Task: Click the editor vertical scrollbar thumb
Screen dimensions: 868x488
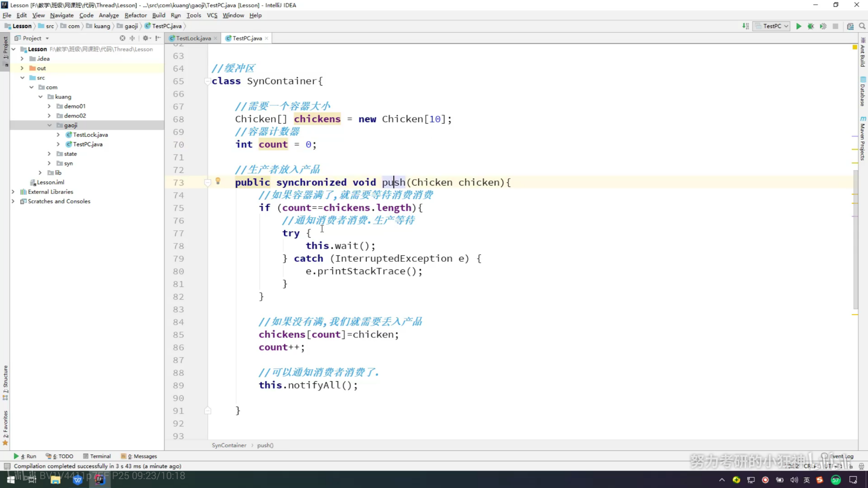Action: pyautogui.click(x=856, y=239)
